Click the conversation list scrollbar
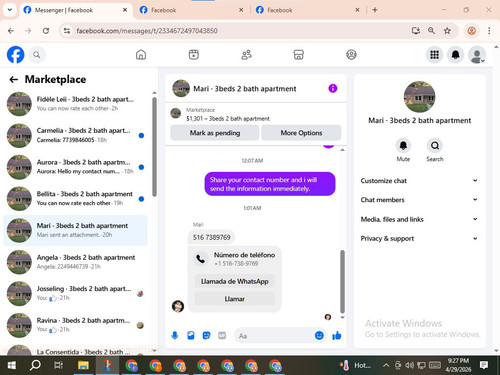Image resolution: width=500 pixels, height=375 pixels. (x=154, y=147)
